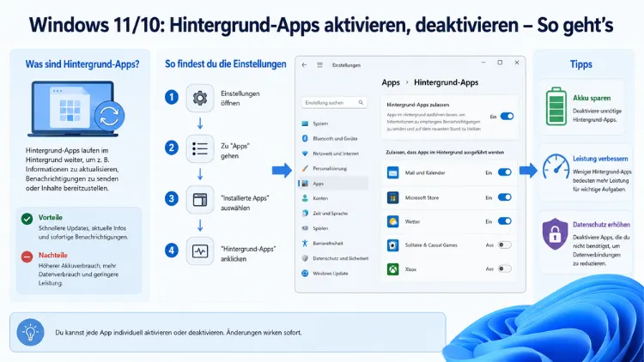Image resolution: width=644 pixels, height=362 pixels.
Task: Click the Mail und Kalender app icon
Action: point(393,172)
